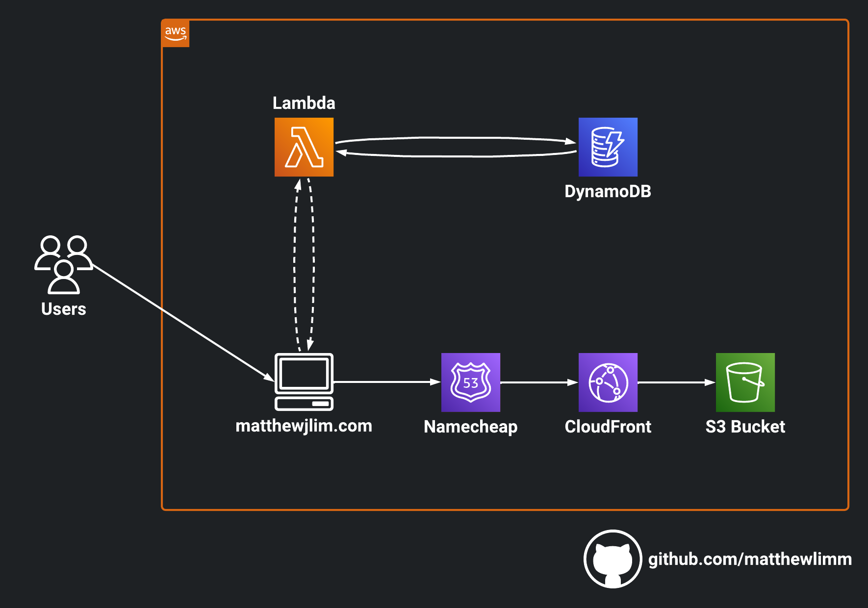Click the "Lambda" label text

click(x=304, y=103)
